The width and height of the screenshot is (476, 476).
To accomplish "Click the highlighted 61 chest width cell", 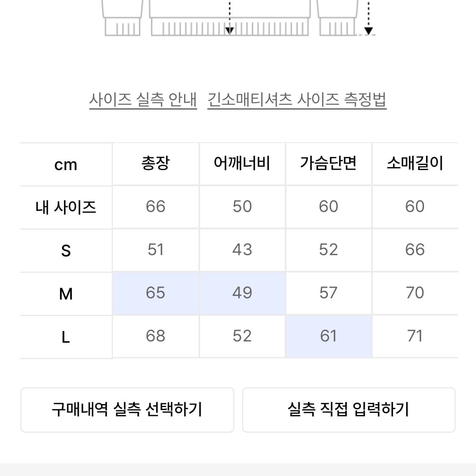I will [x=329, y=336].
